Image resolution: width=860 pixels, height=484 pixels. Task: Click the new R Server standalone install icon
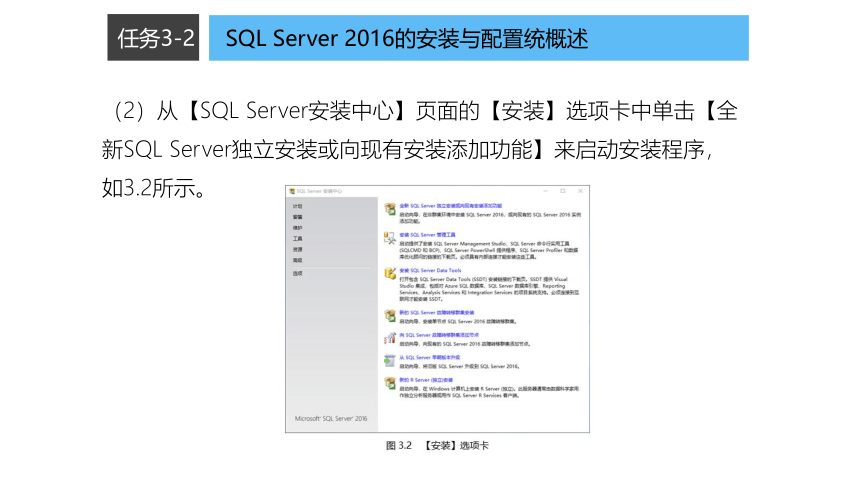click(x=390, y=383)
